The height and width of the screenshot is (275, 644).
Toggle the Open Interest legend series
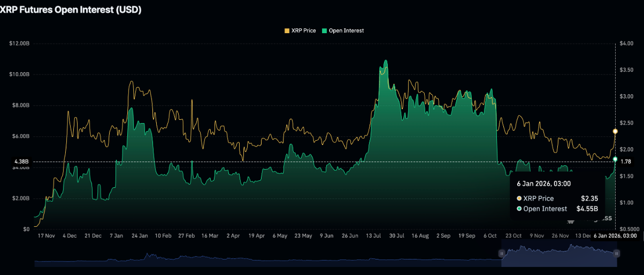(346, 31)
